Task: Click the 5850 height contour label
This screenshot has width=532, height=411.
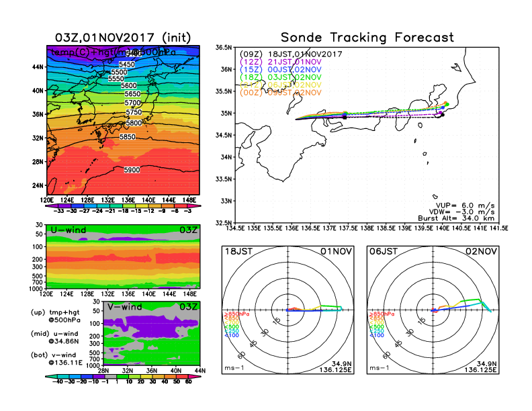Action: click(128, 137)
